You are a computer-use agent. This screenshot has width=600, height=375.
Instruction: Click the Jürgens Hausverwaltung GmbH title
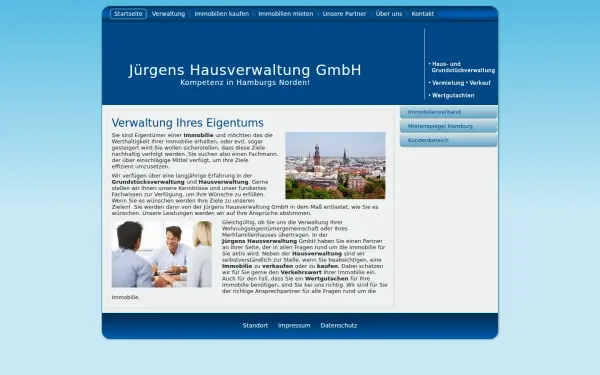(x=245, y=70)
